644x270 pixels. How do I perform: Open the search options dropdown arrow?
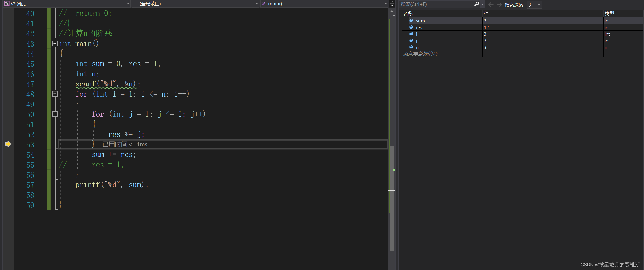tap(482, 4)
